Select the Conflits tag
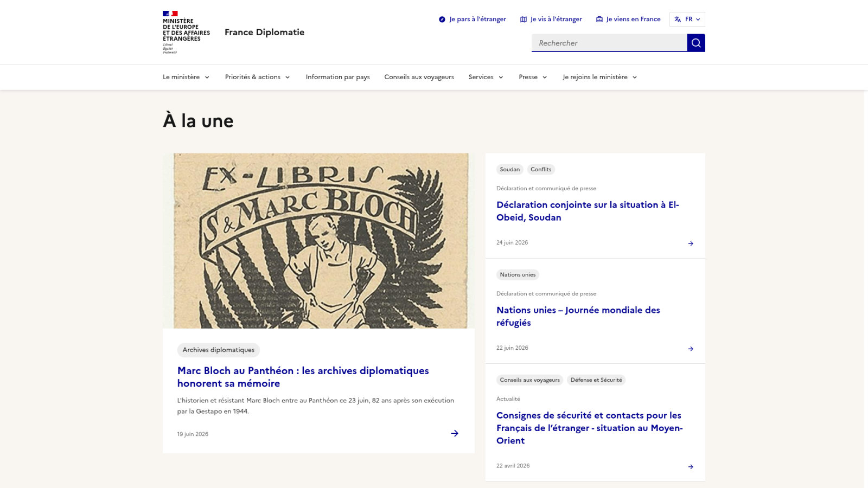 coord(541,169)
